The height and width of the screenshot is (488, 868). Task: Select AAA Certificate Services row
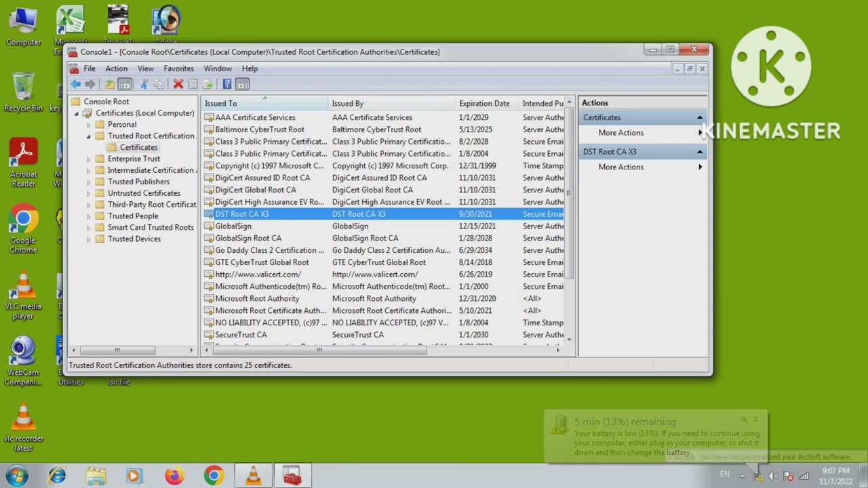(x=383, y=117)
